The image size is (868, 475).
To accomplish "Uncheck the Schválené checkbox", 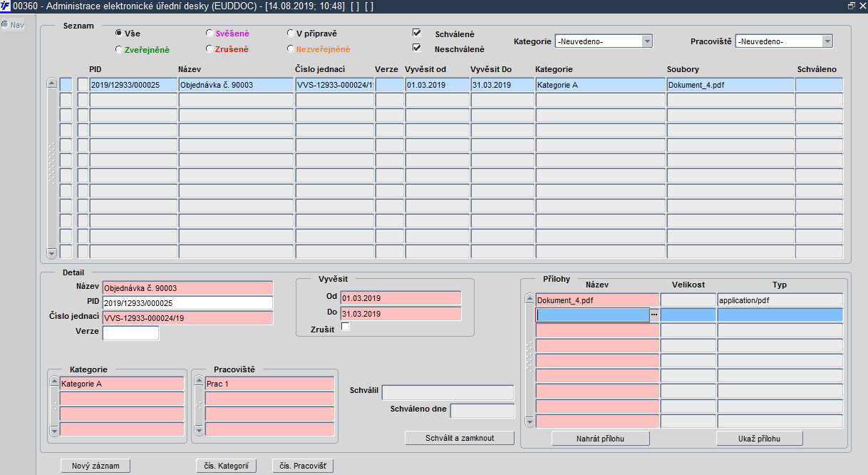I will tap(416, 33).
